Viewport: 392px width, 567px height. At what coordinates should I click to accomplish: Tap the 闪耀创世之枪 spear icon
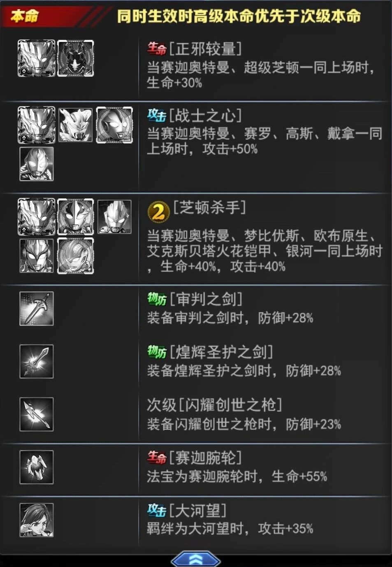37,414
